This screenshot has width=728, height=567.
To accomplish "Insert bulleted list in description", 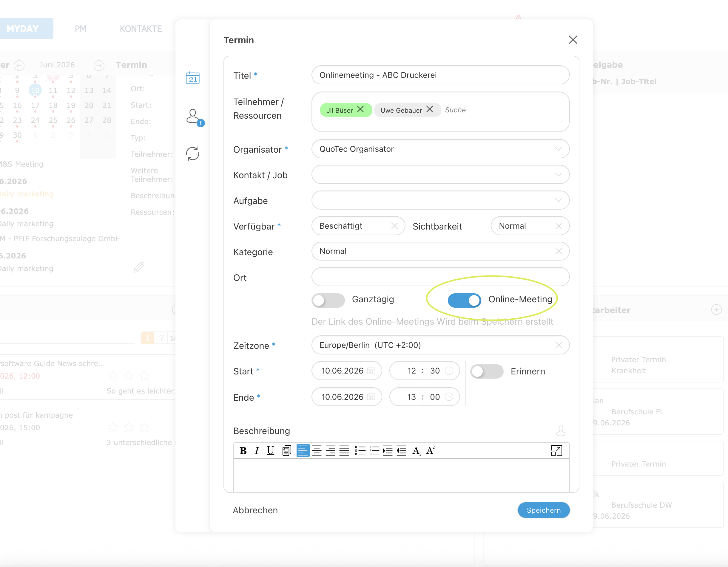I will 360,451.
